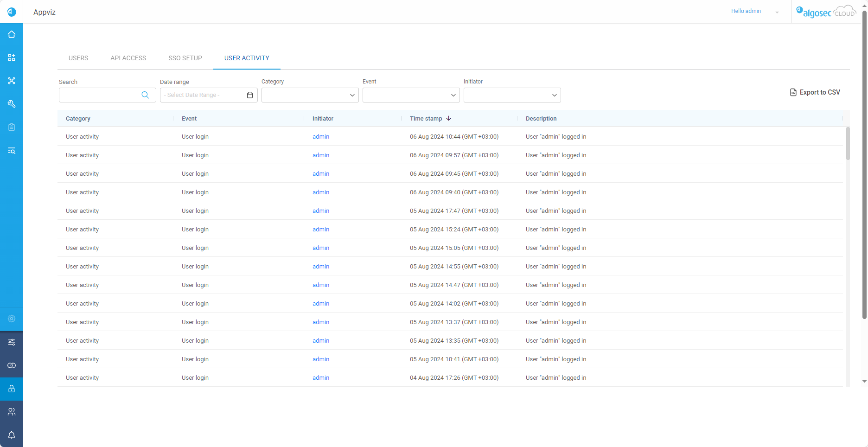Click the search magnifier icon
Screen dimensions: 868x447
145,95
